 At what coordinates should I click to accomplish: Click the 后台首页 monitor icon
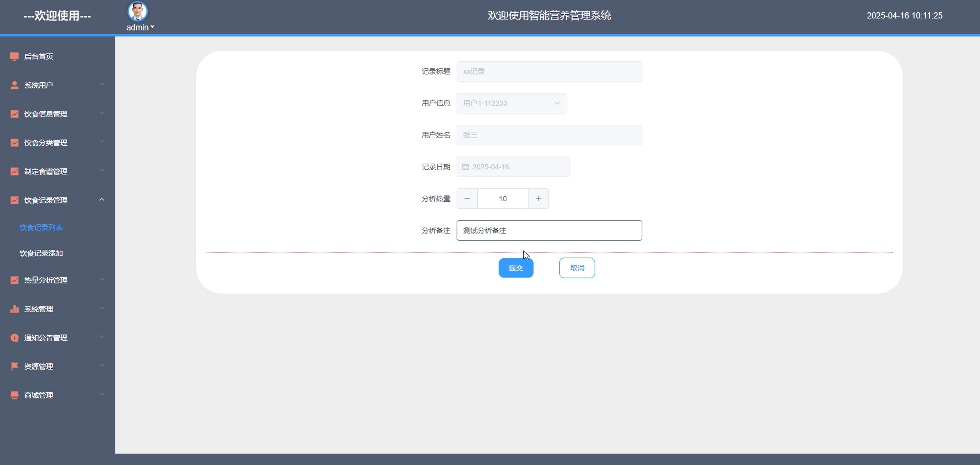(14, 57)
